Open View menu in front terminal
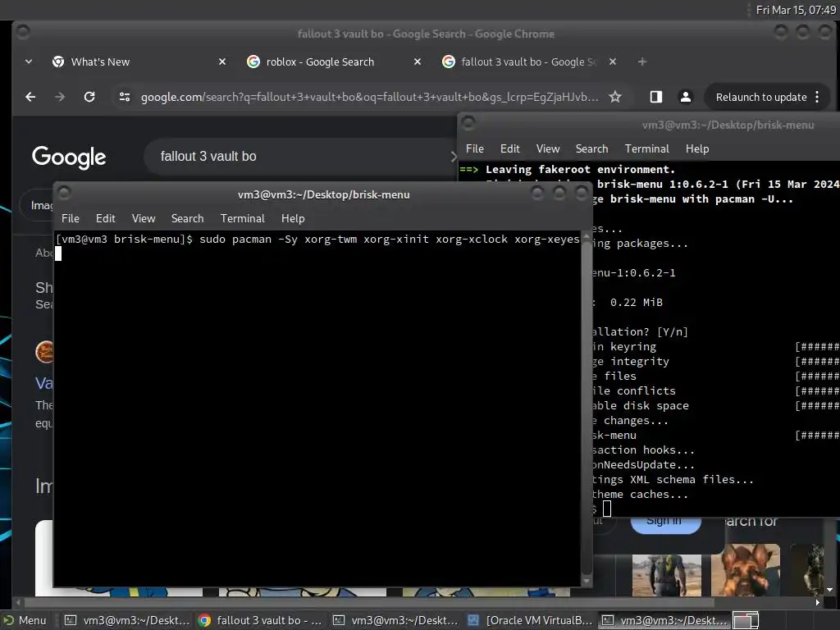The width and height of the screenshot is (840, 630). [x=144, y=218]
